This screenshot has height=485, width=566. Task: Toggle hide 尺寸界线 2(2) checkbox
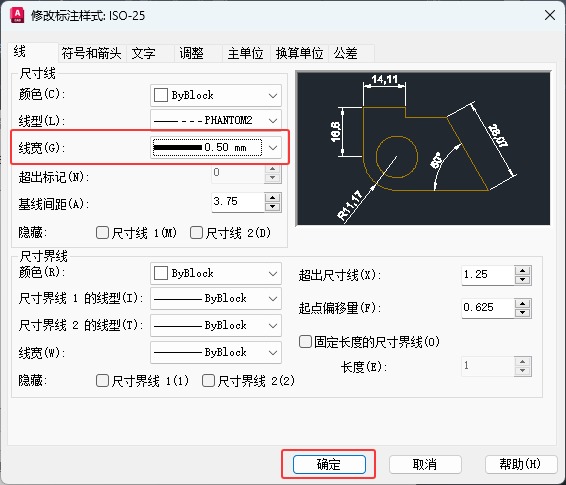click(x=208, y=380)
